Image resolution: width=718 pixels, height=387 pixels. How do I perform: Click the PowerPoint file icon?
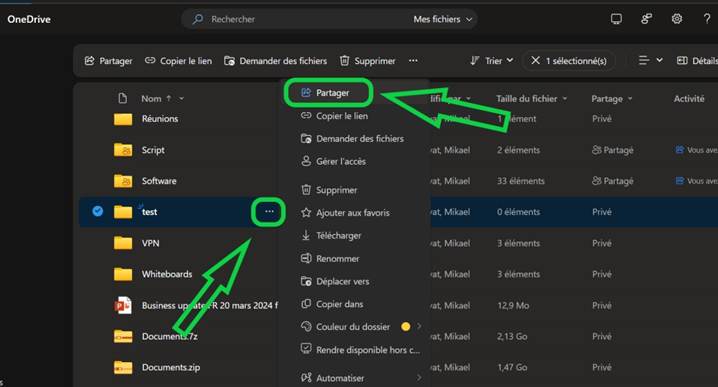[x=123, y=305]
